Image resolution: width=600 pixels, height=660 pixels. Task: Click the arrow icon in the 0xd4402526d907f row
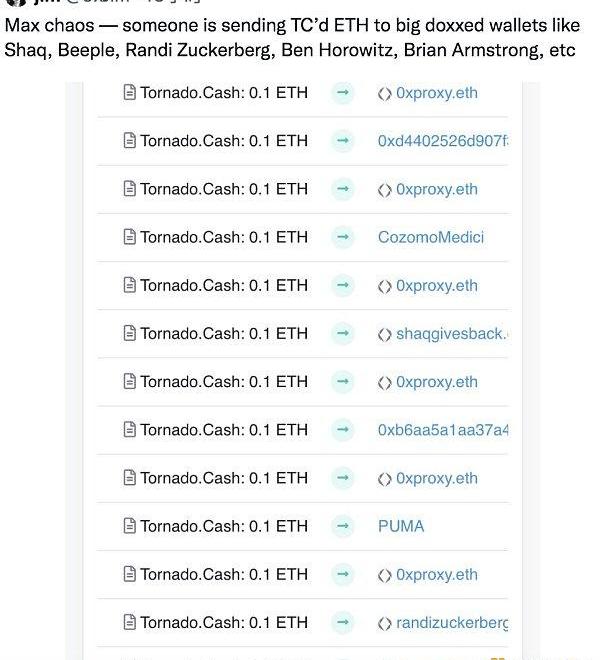tap(342, 141)
